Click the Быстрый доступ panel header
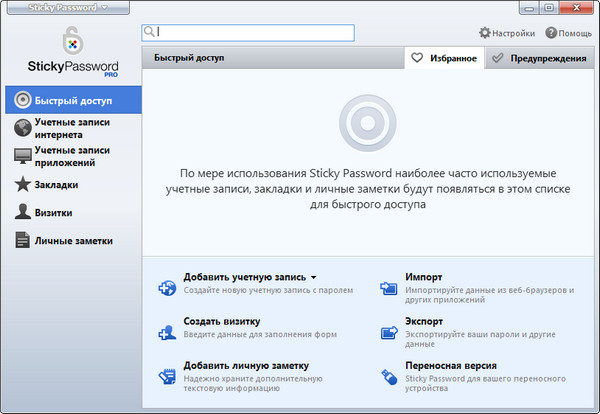This screenshot has width=600, height=414. click(189, 58)
